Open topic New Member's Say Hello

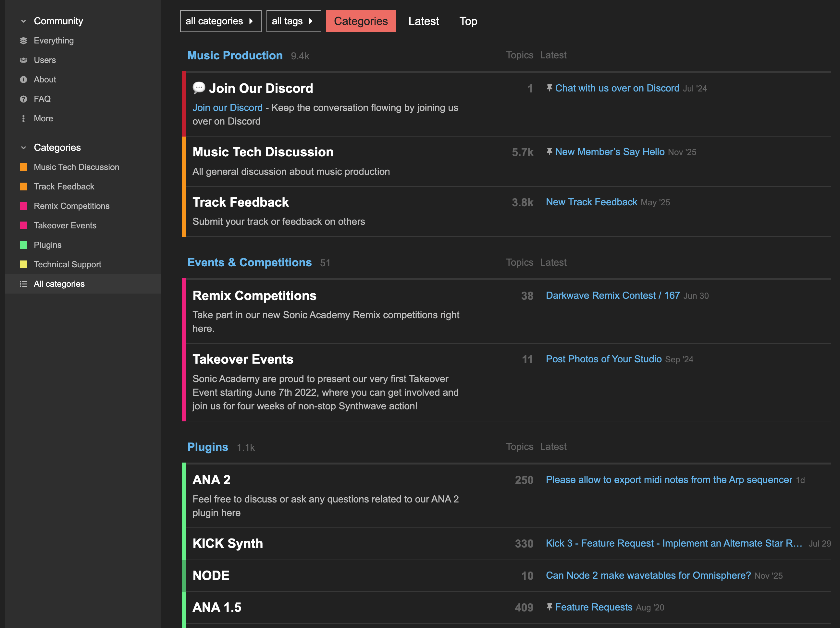610,152
